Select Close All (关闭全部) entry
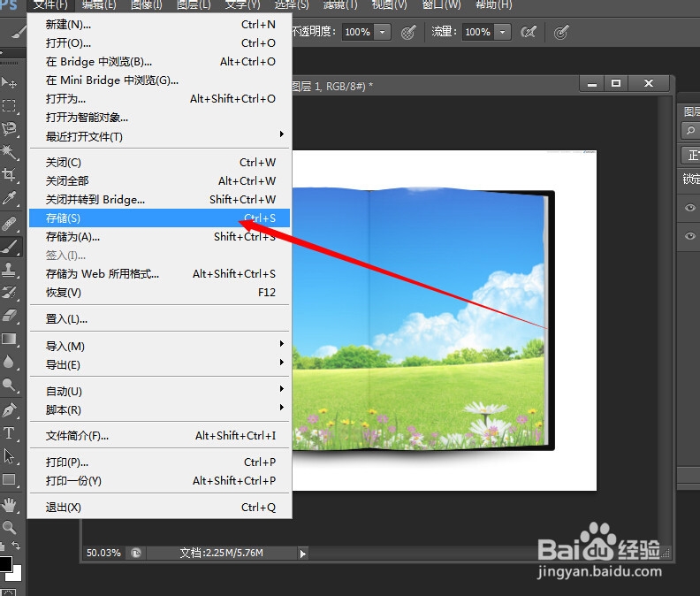This screenshot has width=700, height=596. [160, 181]
